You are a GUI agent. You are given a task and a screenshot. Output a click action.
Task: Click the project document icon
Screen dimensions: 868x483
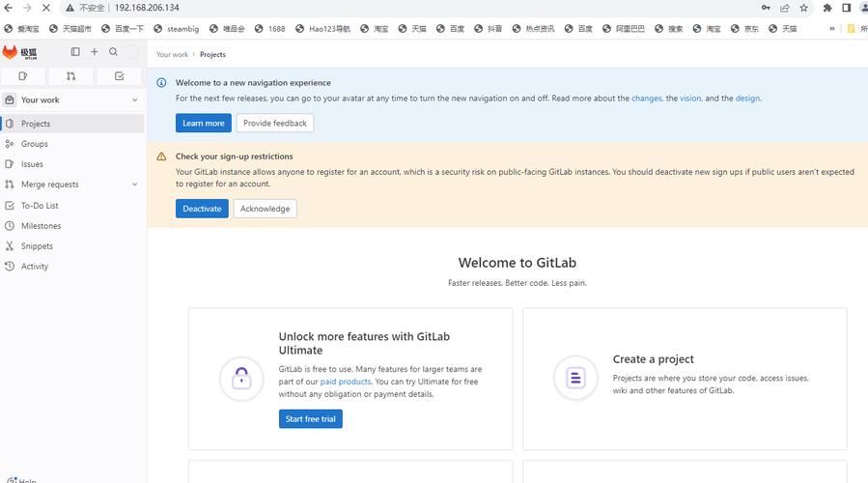coord(575,378)
